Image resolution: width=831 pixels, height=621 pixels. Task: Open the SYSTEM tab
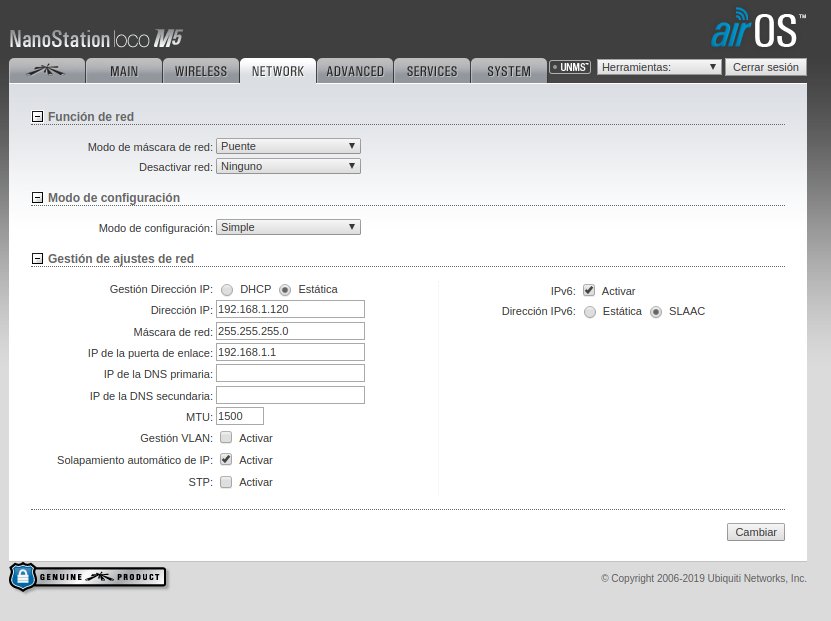pos(509,70)
